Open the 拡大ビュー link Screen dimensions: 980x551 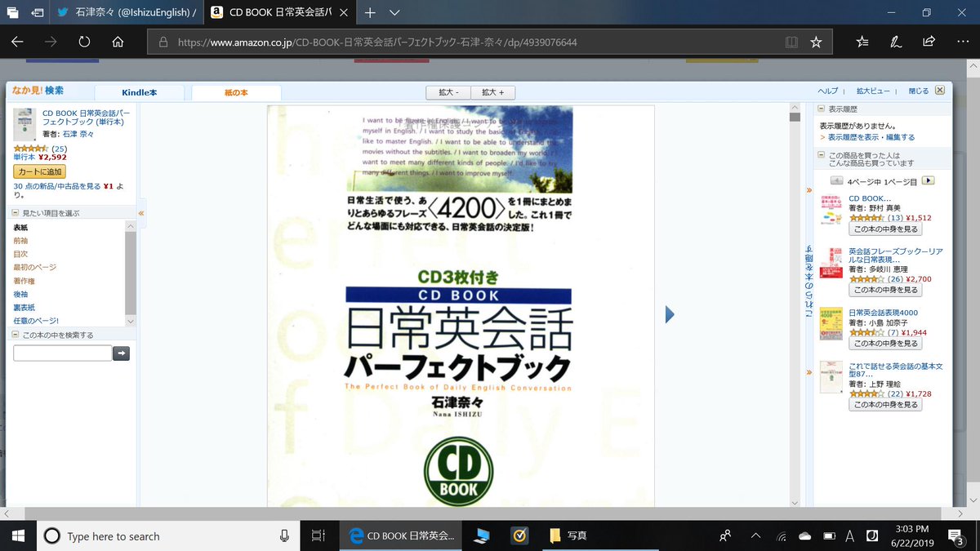pos(873,91)
